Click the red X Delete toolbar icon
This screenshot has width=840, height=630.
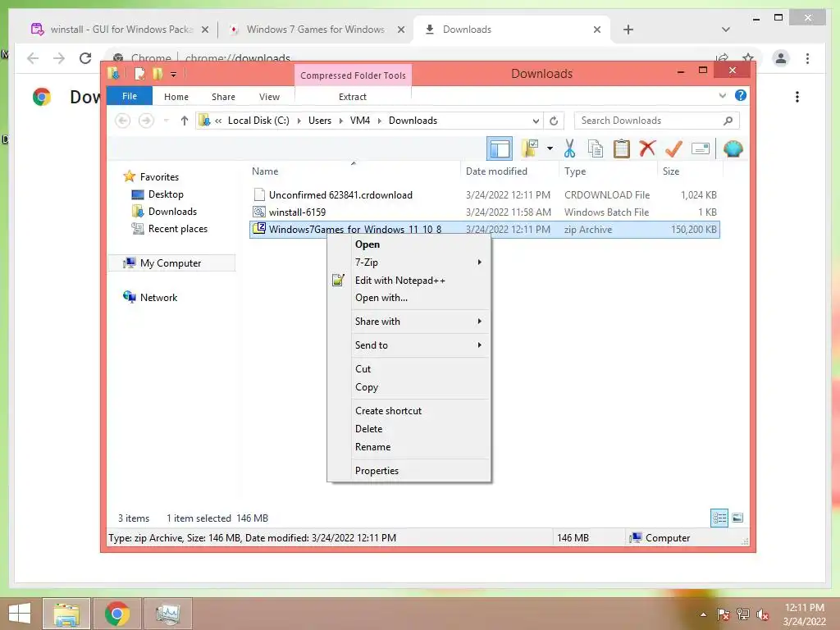point(647,148)
